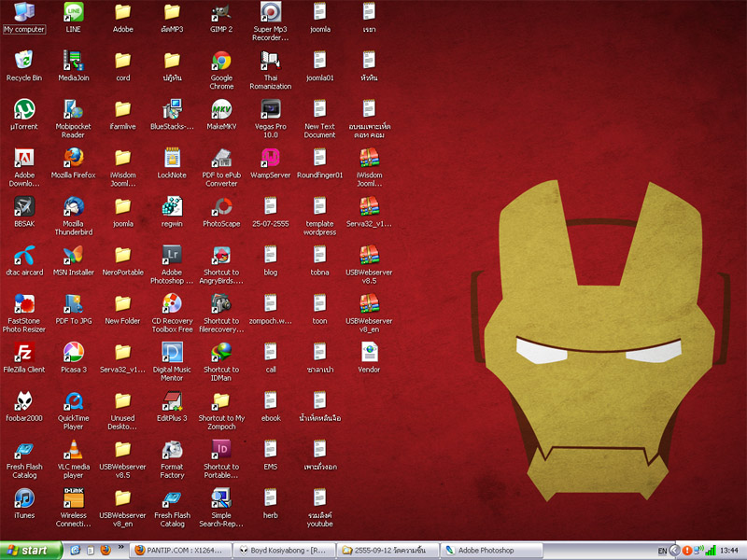Click Firefox in the Quick Launch bar
Viewport: 747px width, 560px height.
click(x=106, y=550)
